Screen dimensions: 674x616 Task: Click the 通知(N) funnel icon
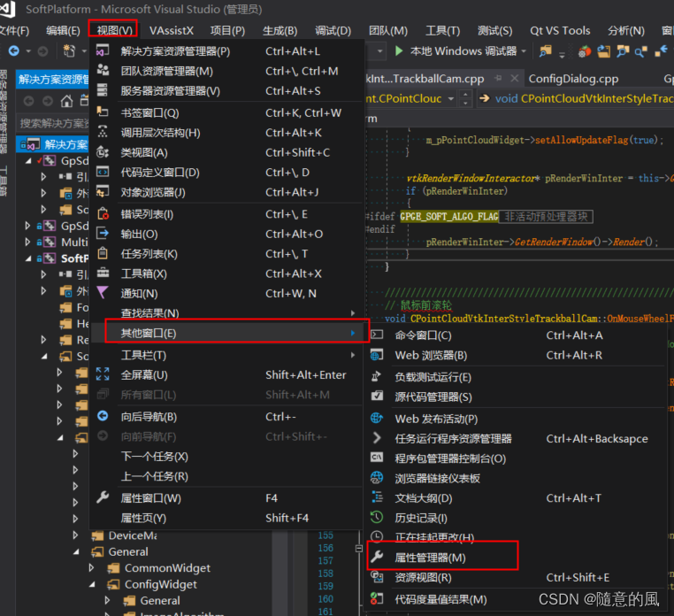[103, 293]
